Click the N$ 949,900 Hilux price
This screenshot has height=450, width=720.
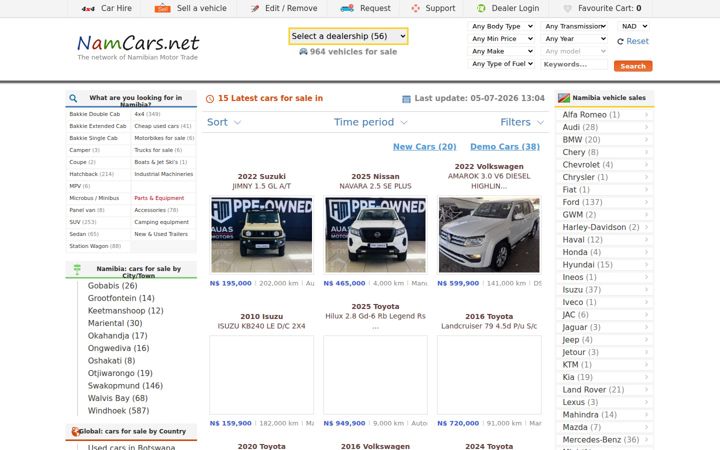pos(344,423)
